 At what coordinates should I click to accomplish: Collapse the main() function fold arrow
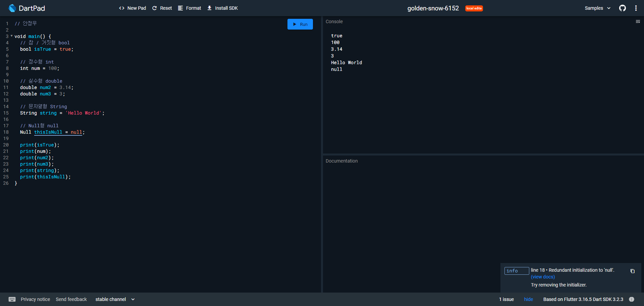click(x=12, y=36)
